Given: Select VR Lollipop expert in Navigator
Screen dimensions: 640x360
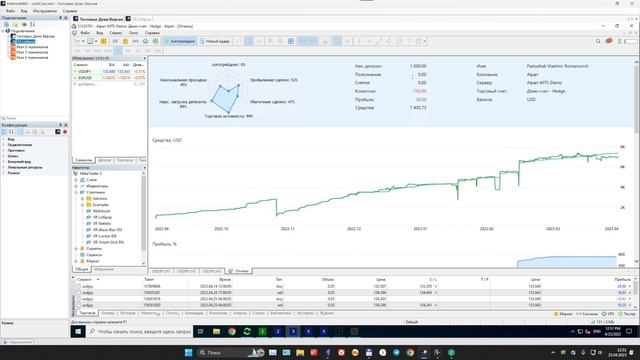Looking at the screenshot, I should (x=102, y=218).
